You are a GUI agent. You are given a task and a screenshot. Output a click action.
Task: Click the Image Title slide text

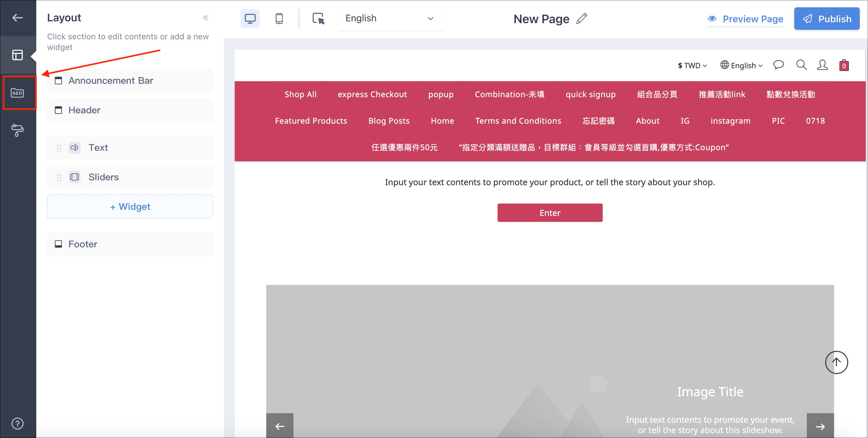coord(710,392)
